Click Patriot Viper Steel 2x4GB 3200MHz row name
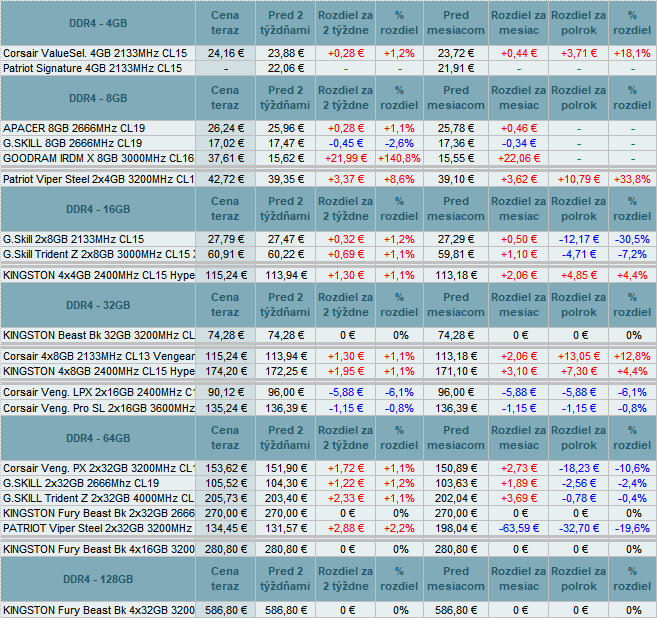This screenshot has width=657, height=618. coord(98,179)
